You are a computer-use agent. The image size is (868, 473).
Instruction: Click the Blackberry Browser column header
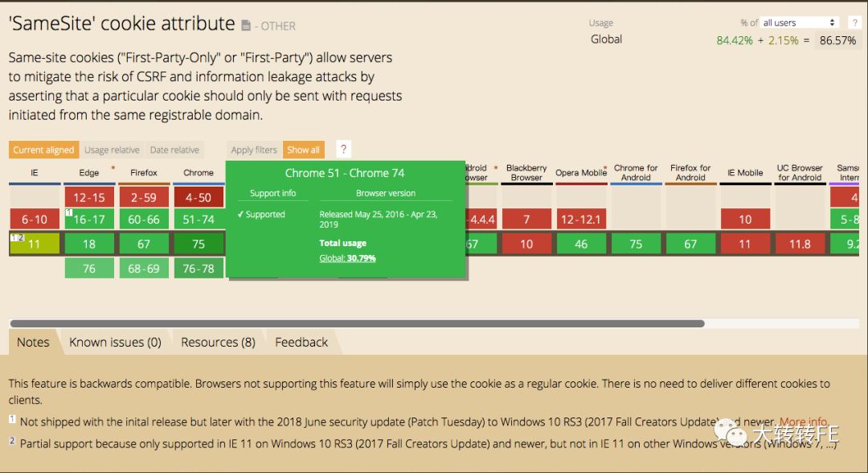[x=526, y=173]
